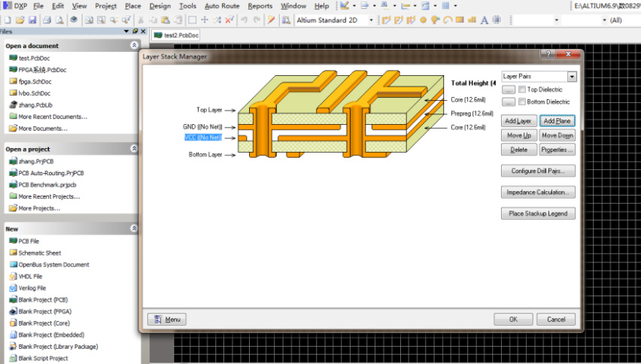Open existing document folder icon in toolbar

click(20, 20)
